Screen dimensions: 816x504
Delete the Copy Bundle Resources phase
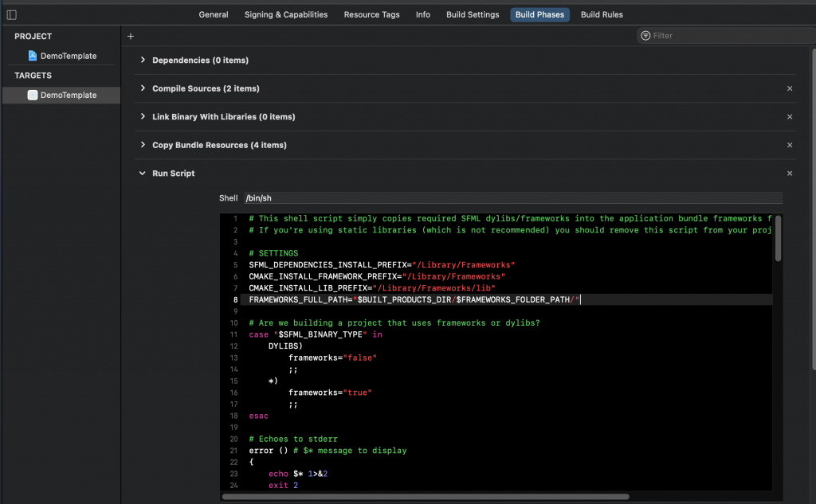790,145
